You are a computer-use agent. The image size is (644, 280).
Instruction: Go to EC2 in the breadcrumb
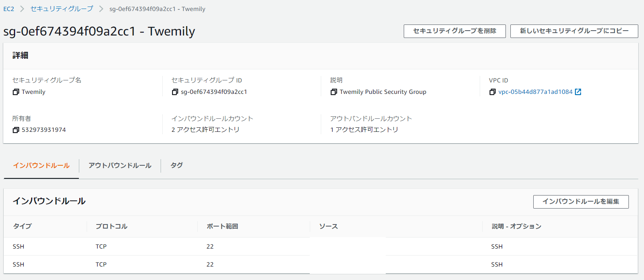pyautogui.click(x=9, y=9)
